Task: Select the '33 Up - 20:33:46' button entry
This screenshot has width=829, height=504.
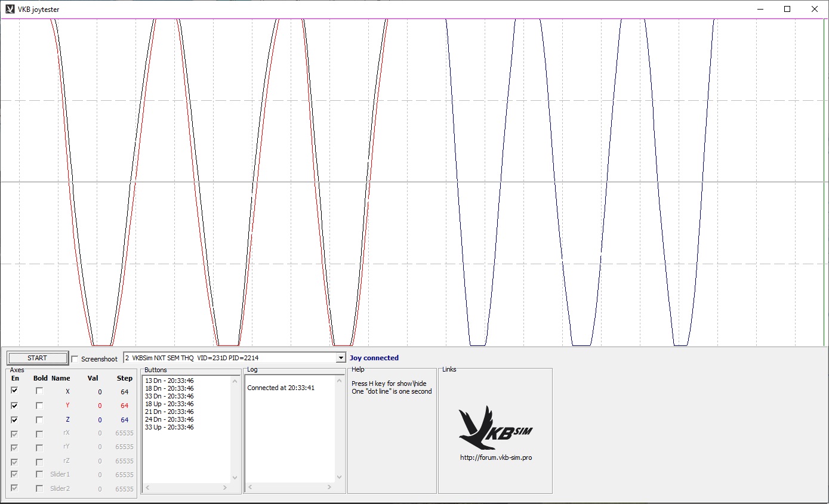Action: (x=170, y=427)
